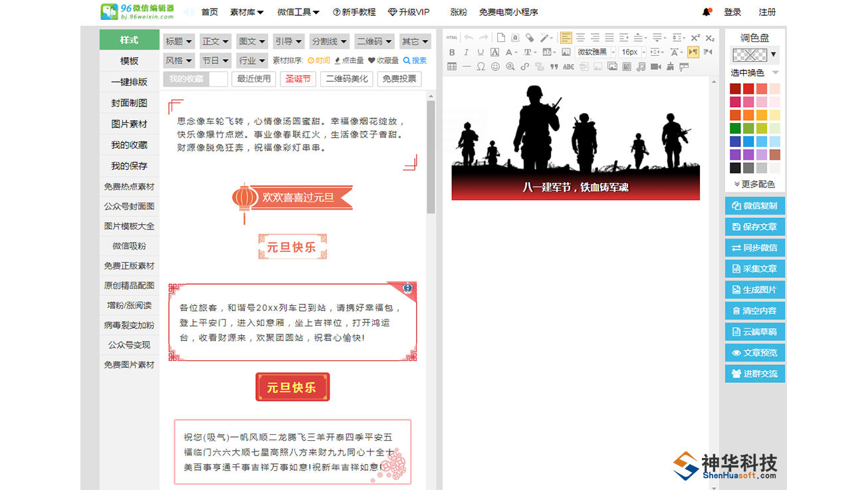Select the 模板 sidebar tab
Screen dimensions: 868x490
[130, 61]
